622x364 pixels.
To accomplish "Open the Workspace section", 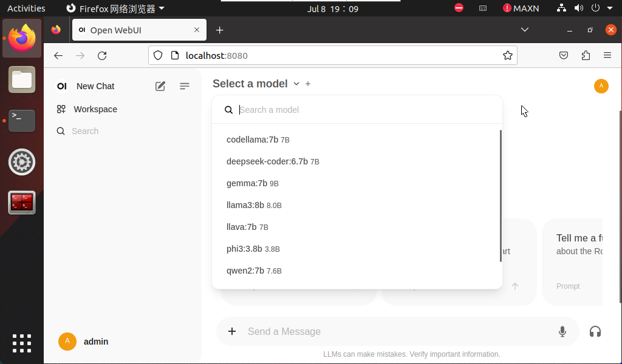I will tap(95, 109).
